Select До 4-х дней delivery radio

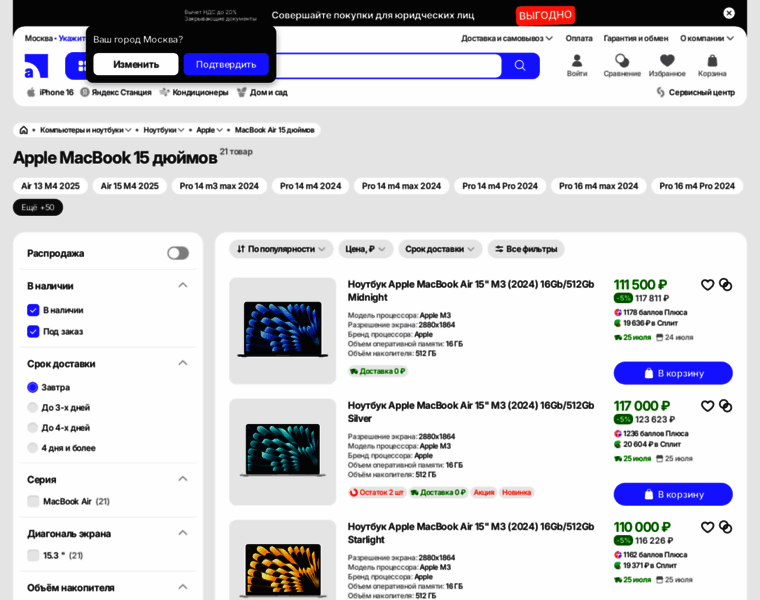click(x=32, y=427)
